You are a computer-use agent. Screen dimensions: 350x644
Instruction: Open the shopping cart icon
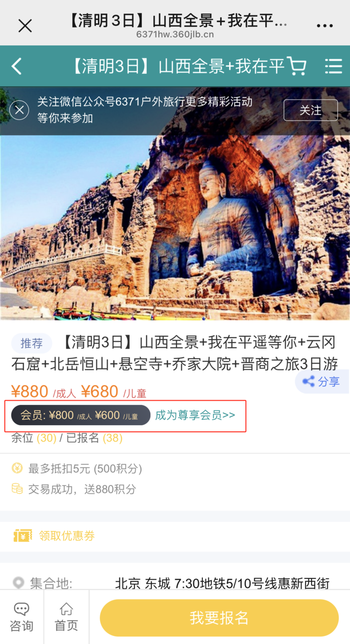pyautogui.click(x=297, y=66)
